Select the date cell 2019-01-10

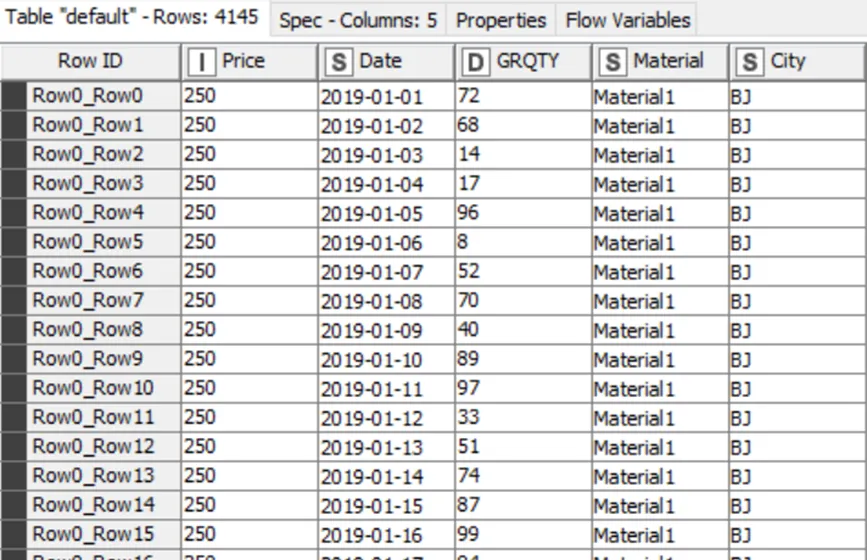(387, 359)
